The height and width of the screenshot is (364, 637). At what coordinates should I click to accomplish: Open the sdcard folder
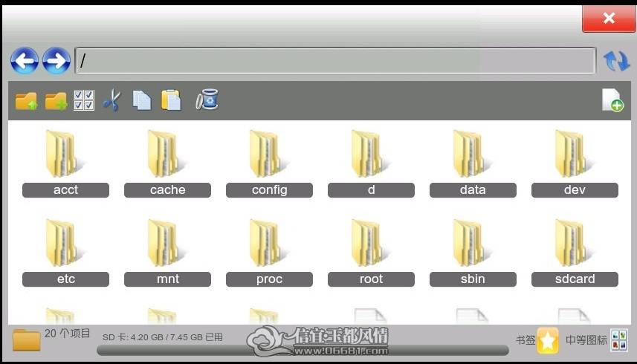[x=575, y=253]
